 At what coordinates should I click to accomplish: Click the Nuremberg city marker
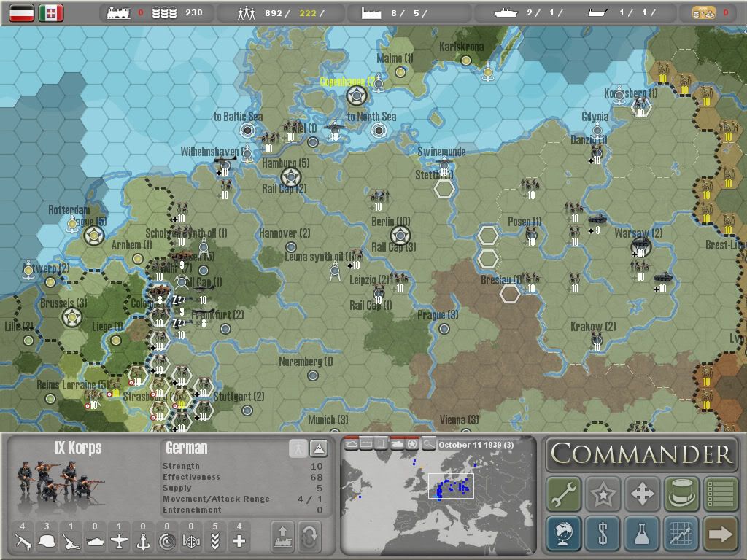coord(313,376)
